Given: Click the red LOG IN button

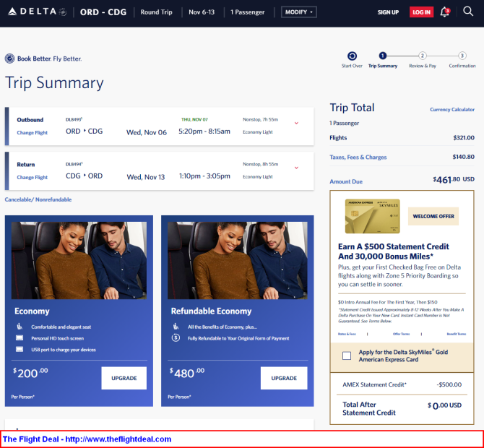Looking at the screenshot, I should pyautogui.click(x=421, y=12).
